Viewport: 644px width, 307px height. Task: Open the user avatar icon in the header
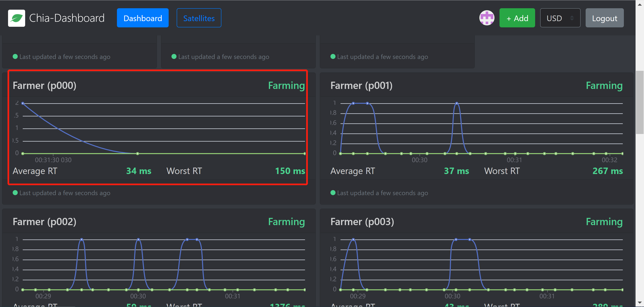(486, 18)
